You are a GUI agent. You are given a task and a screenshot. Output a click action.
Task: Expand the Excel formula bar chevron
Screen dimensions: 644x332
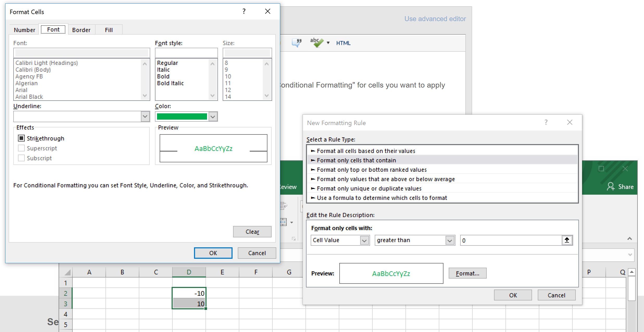tap(630, 255)
